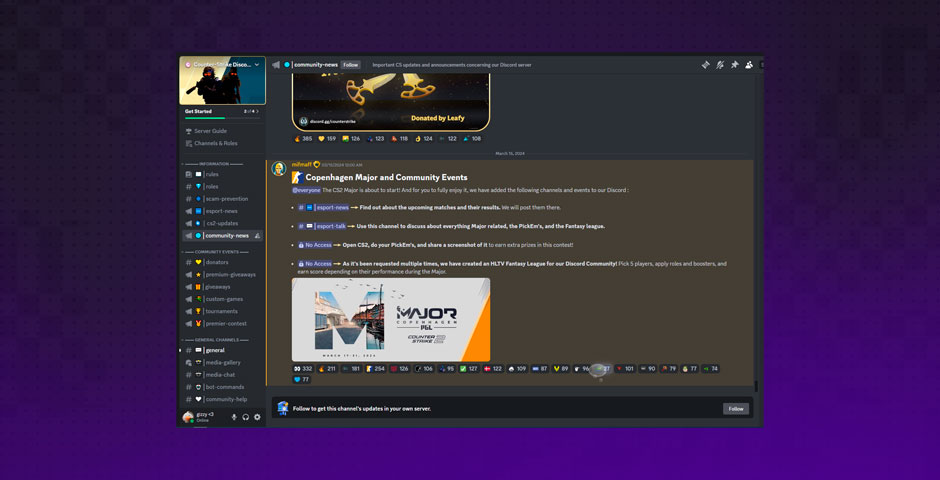This screenshot has height=480, width=940.
Task: Toggle the member list icon
Action: (749, 65)
